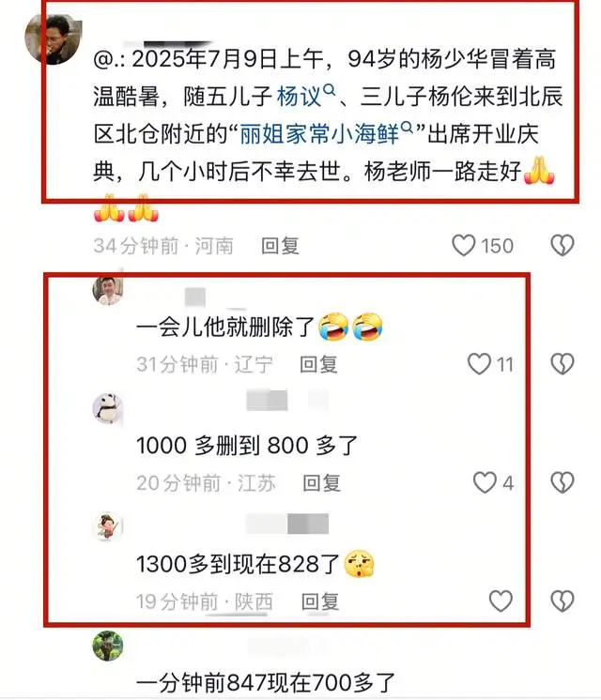601x700 pixels.
Task: Tap broken heart on the Shaanxi reply
Action: point(562,601)
